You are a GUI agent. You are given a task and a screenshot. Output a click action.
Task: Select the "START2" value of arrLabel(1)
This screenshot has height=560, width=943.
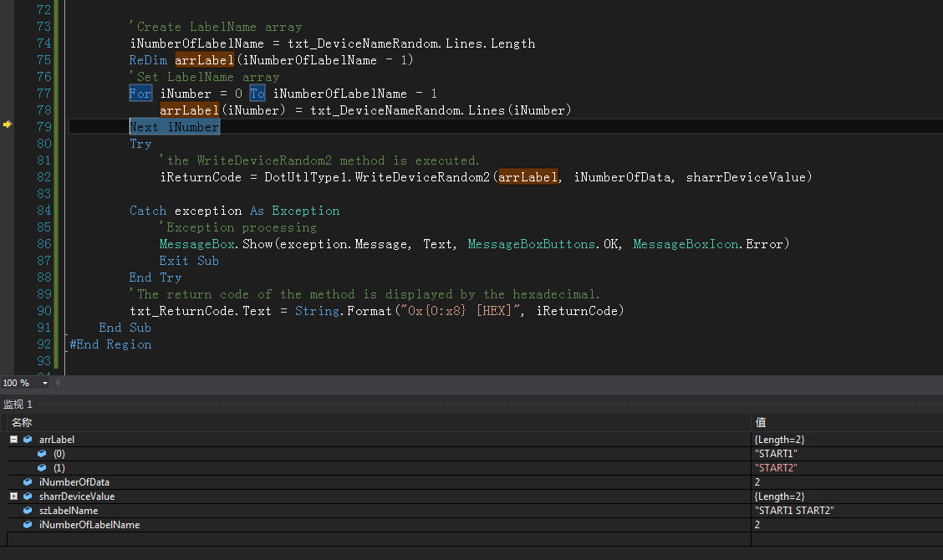(776, 468)
